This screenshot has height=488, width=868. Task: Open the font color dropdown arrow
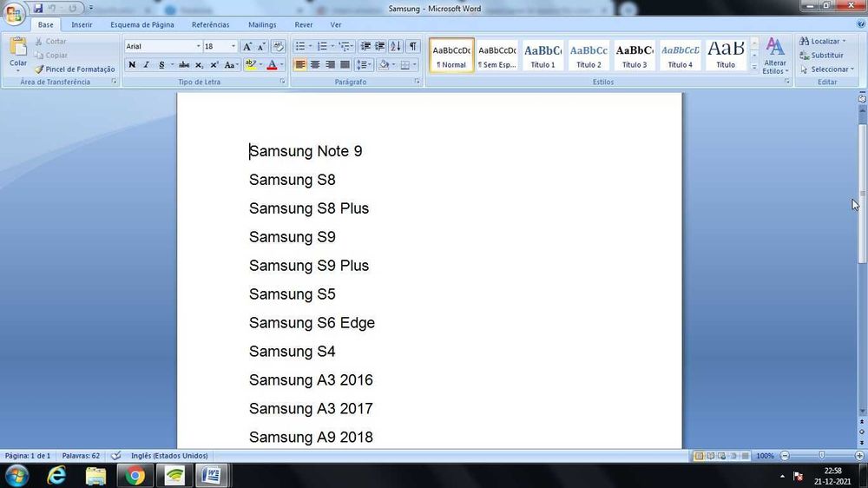point(282,65)
